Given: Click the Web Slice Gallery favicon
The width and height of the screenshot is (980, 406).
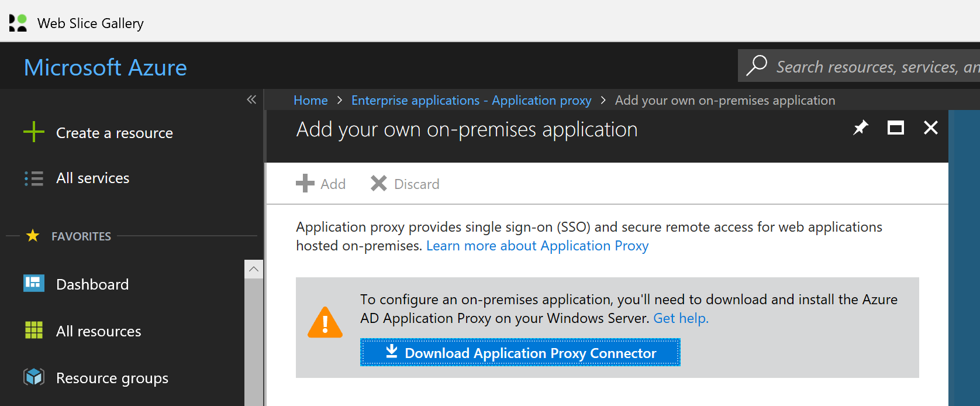Looking at the screenshot, I should tap(18, 23).
